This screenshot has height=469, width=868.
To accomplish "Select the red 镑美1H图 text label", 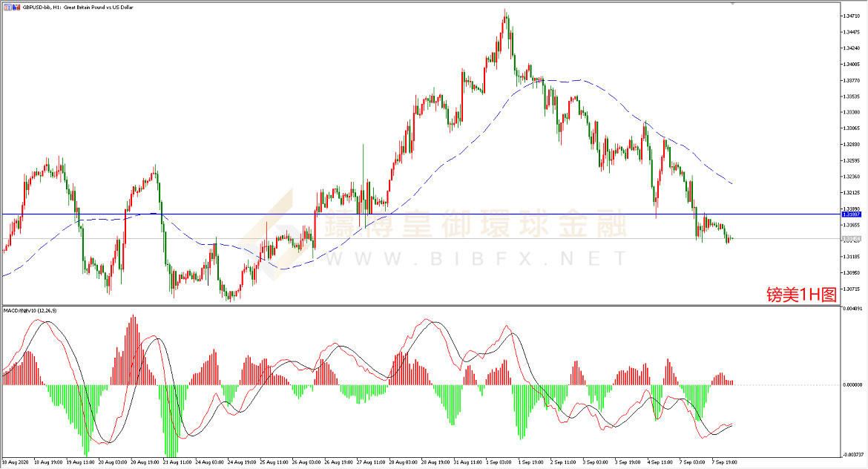I will coord(801,295).
